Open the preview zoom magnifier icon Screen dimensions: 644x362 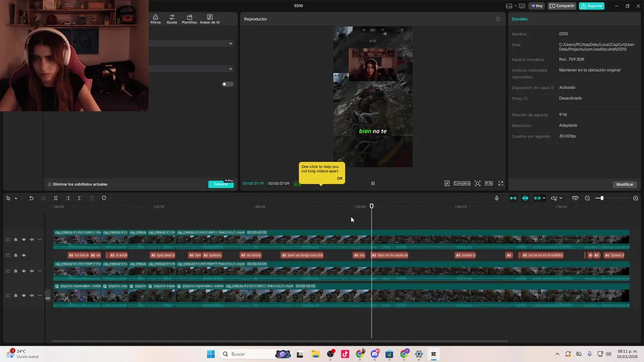coord(477,184)
